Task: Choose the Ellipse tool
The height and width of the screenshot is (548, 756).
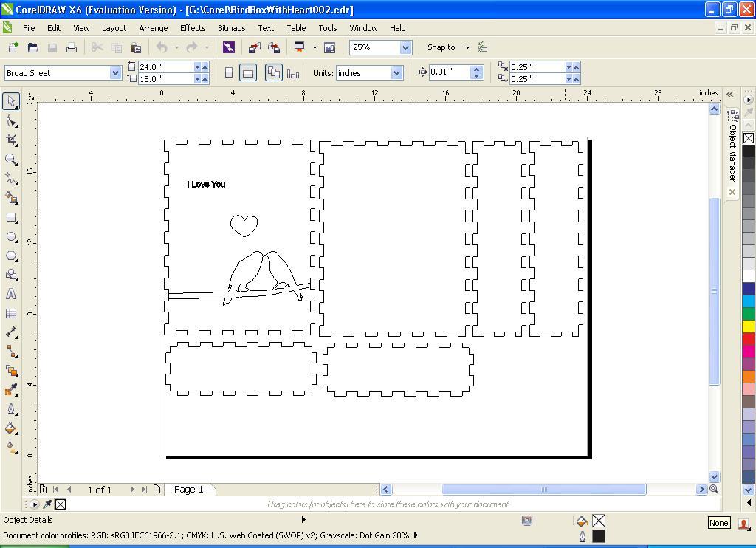Action: tap(10, 236)
